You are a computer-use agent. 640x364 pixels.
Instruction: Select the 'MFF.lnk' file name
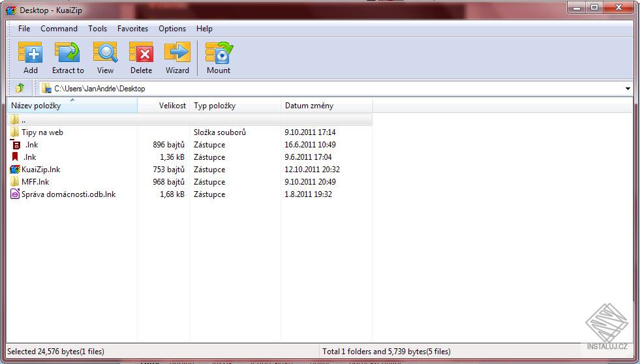35,182
